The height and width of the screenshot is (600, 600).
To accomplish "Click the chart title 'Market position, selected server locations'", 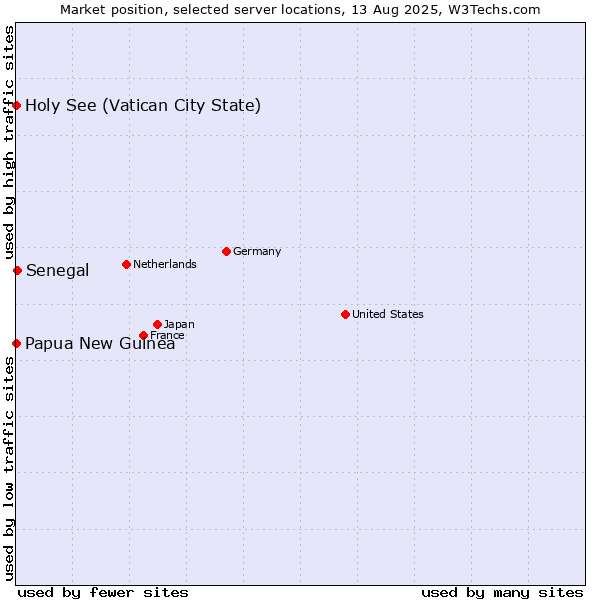I will (201, 10).
